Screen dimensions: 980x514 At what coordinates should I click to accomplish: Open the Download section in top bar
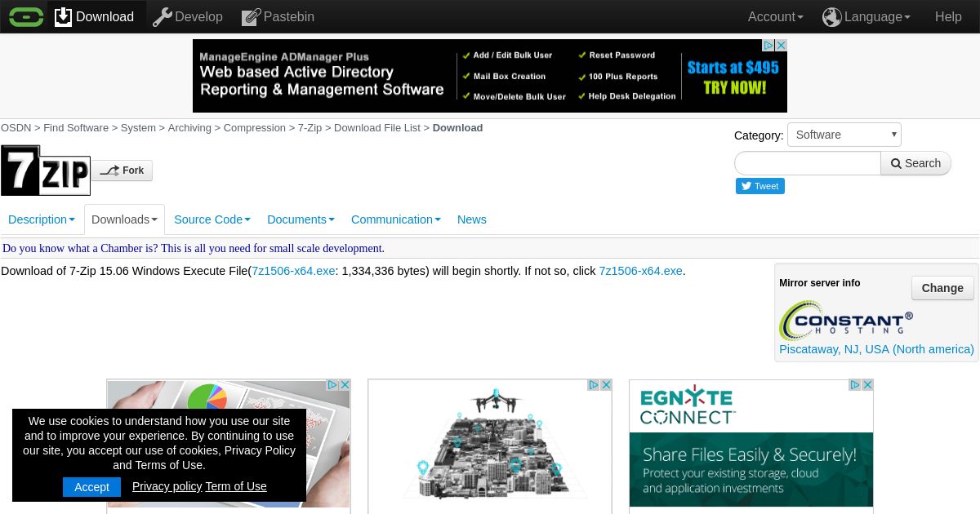tap(95, 16)
